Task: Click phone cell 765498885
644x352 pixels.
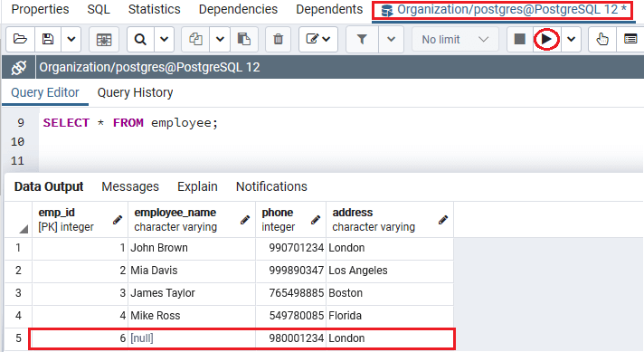Action: point(290,293)
